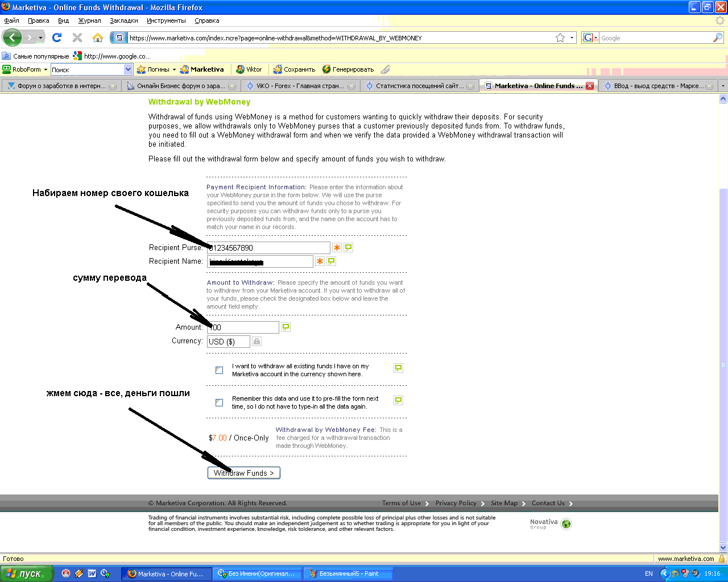
Task: Click the Recipient Name input field
Action: click(x=260, y=261)
